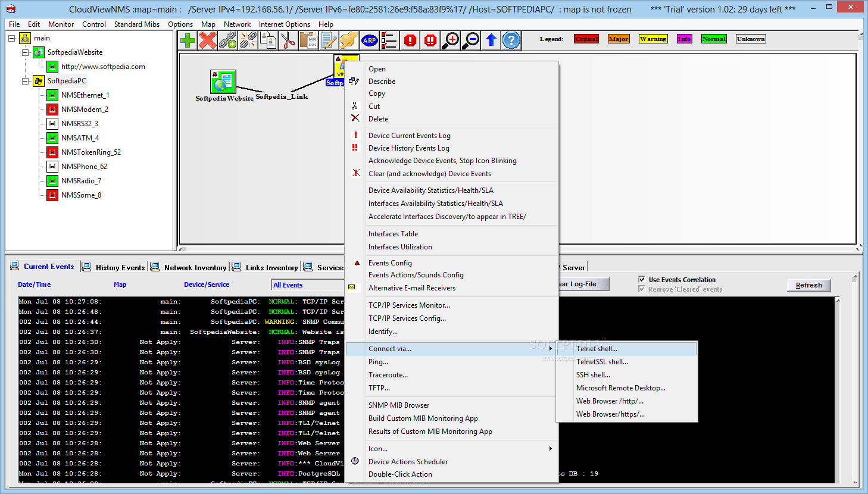
Task: Switch to Current Events tab
Action: click(x=43, y=267)
